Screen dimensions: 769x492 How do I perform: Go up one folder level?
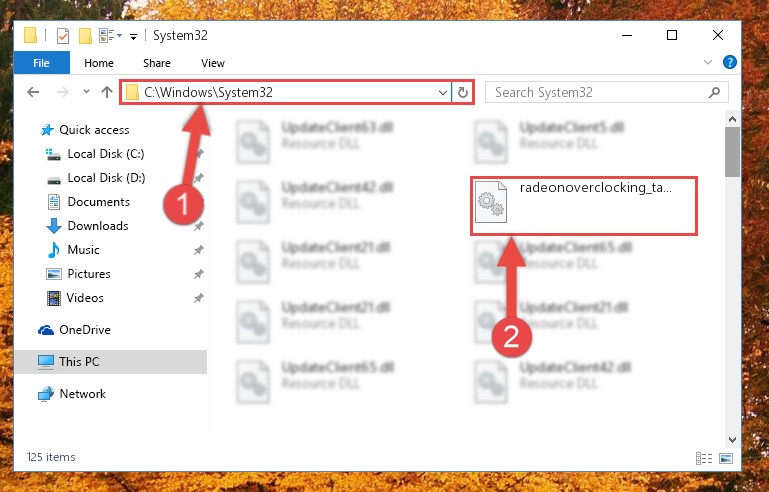click(x=107, y=92)
